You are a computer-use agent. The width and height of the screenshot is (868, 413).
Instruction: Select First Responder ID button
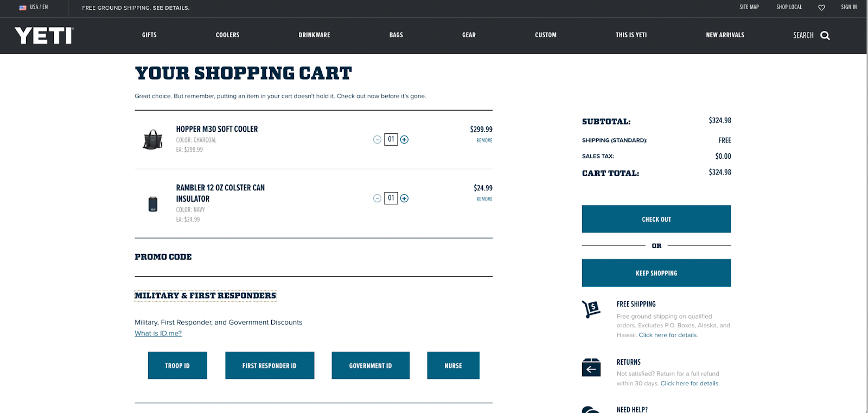tap(270, 365)
